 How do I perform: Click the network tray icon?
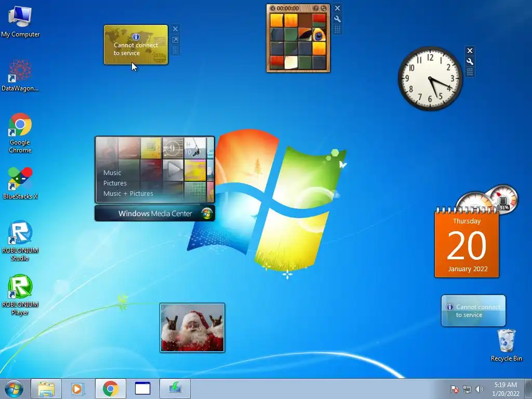pos(467,389)
